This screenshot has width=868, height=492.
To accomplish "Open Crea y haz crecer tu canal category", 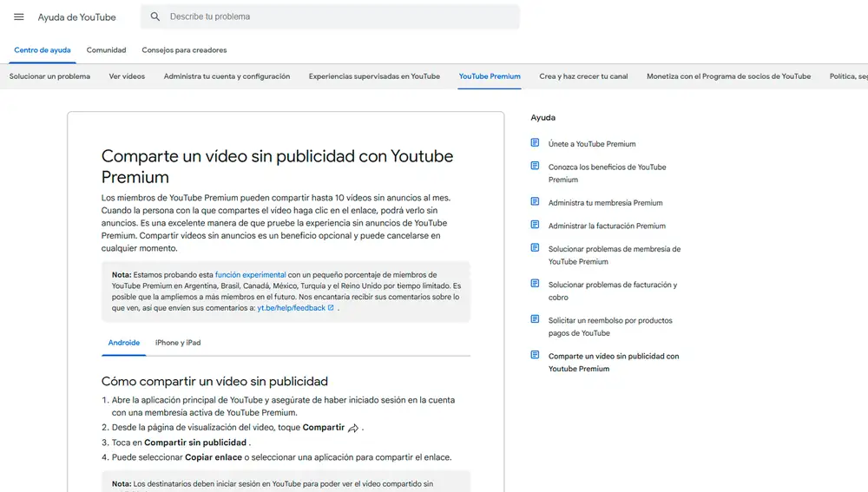I will pos(583,76).
